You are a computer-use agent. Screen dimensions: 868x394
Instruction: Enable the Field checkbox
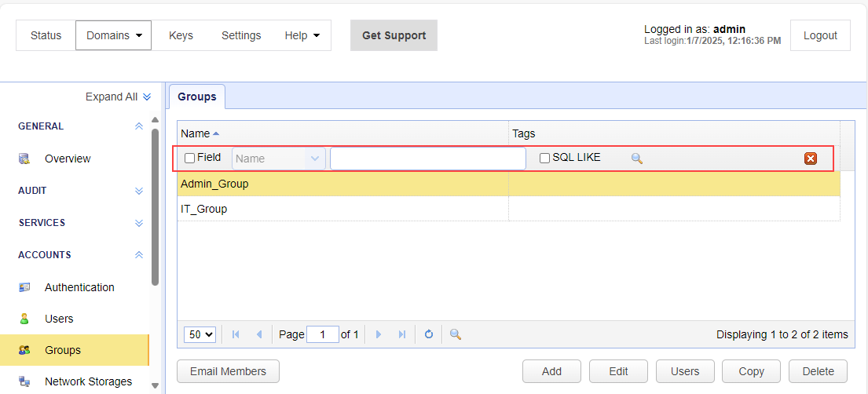tap(189, 159)
